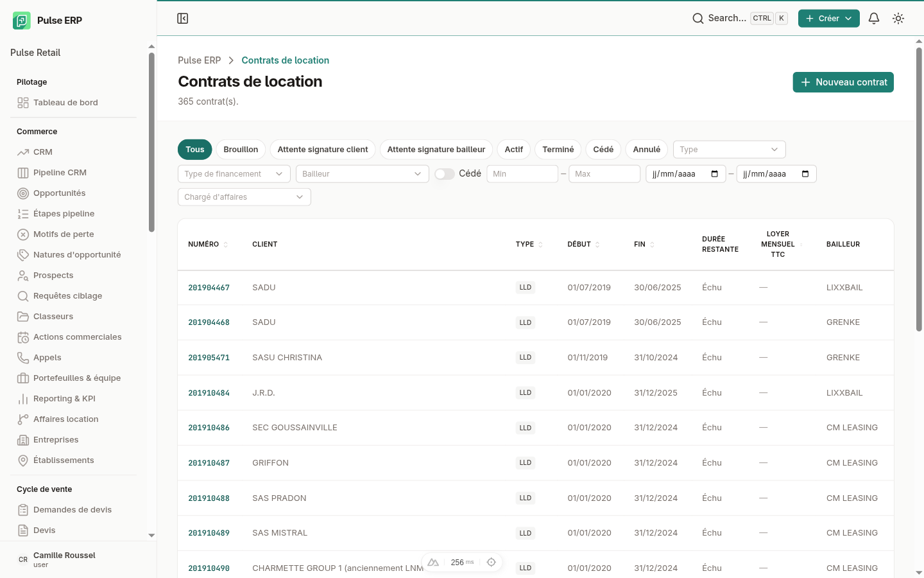924x578 pixels.
Task: Click SASU CHRISTINA client cell
Action: coord(287,358)
